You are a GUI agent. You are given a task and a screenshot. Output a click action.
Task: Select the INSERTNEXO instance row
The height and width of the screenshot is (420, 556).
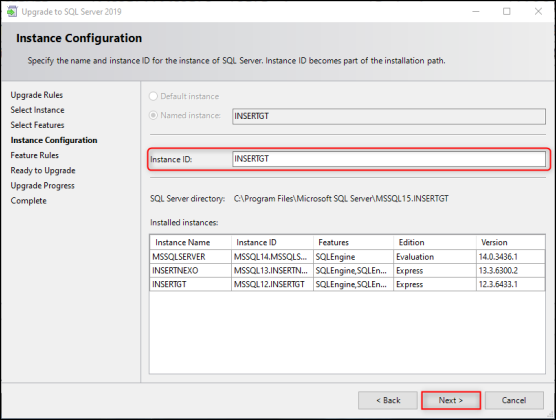pyautogui.click(x=347, y=271)
